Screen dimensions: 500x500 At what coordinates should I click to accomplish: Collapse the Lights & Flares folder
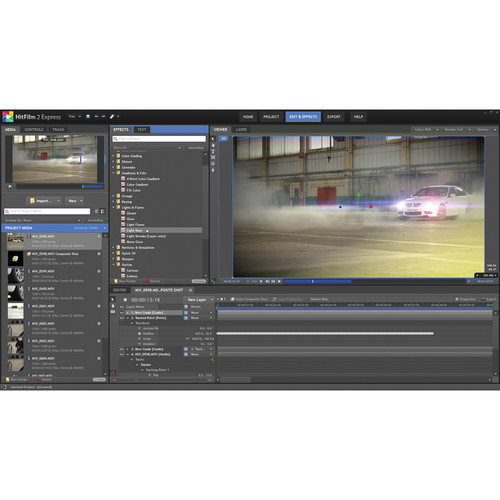114,207
